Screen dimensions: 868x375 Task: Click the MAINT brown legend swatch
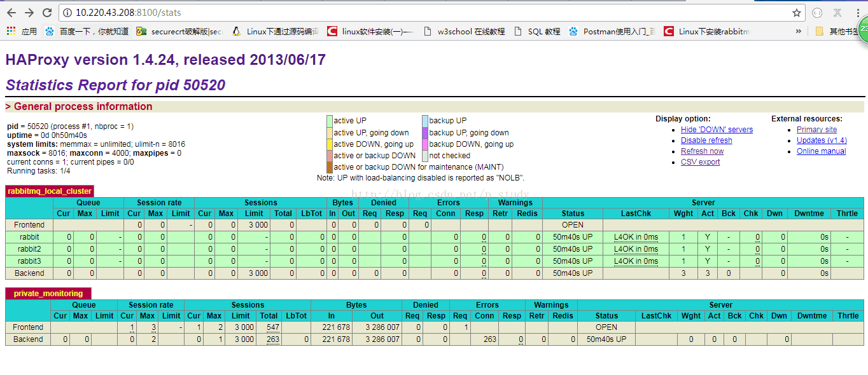tap(330, 167)
